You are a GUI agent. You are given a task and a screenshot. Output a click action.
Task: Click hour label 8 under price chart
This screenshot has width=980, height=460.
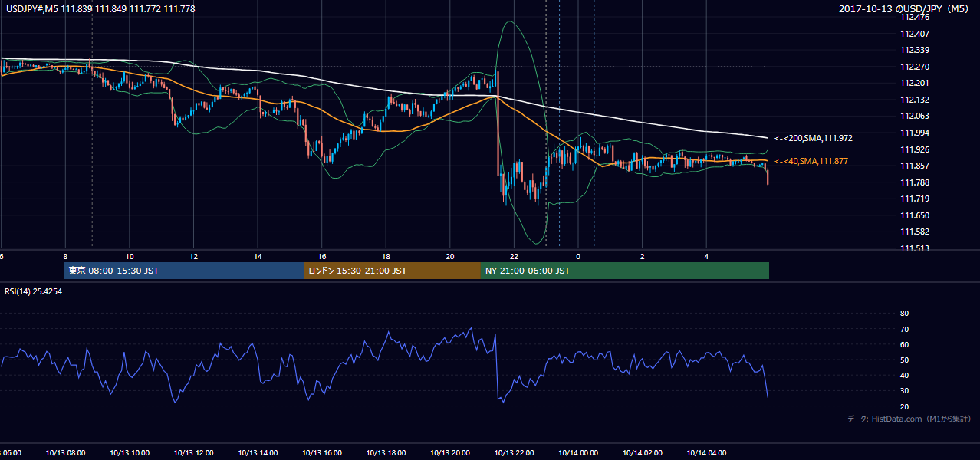[65, 256]
